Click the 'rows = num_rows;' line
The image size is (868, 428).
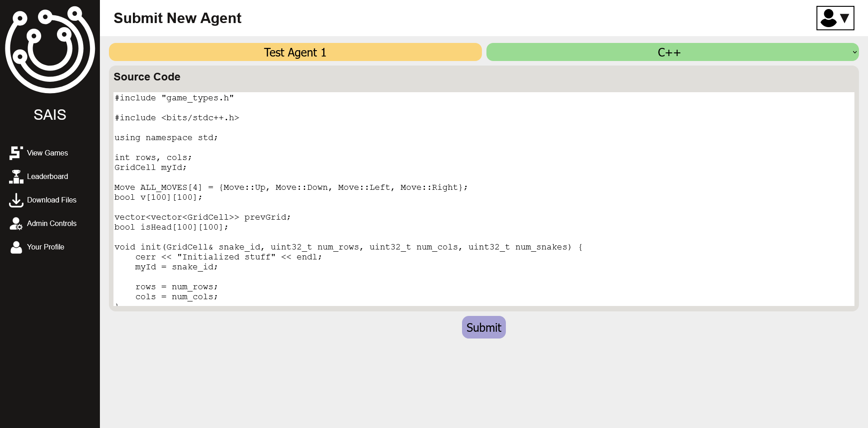click(177, 287)
